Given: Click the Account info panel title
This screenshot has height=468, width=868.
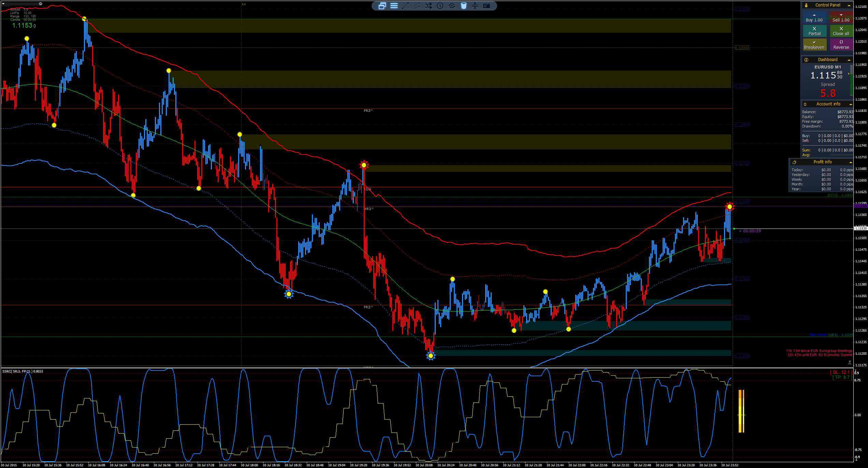Looking at the screenshot, I should 828,104.
